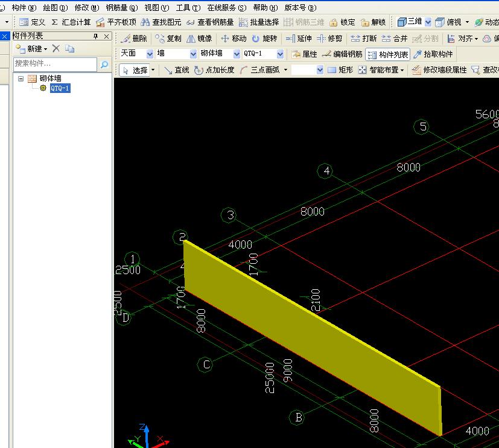This screenshot has height=448, width=499.
Task: Open the 墙 component type dropdown
Action: [193, 54]
